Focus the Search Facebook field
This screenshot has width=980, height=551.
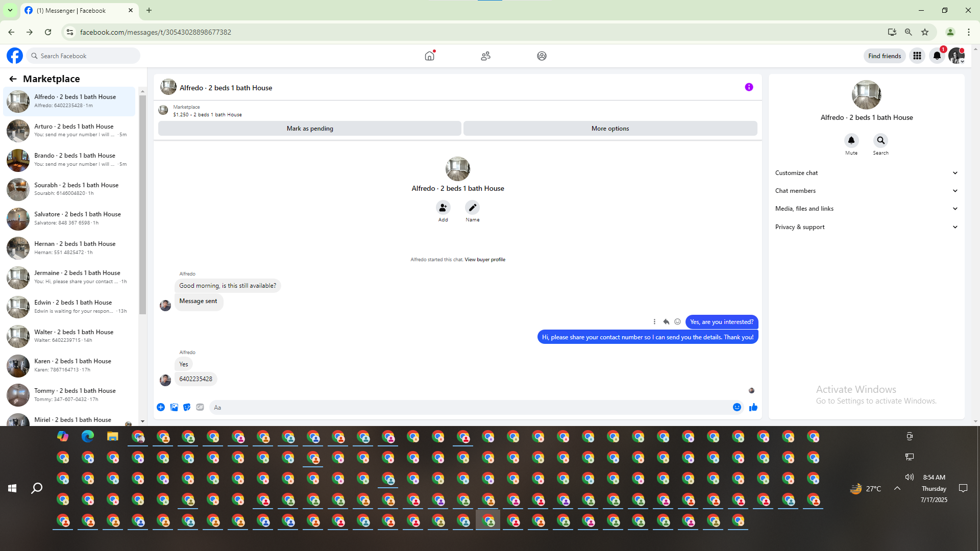tap(84, 56)
